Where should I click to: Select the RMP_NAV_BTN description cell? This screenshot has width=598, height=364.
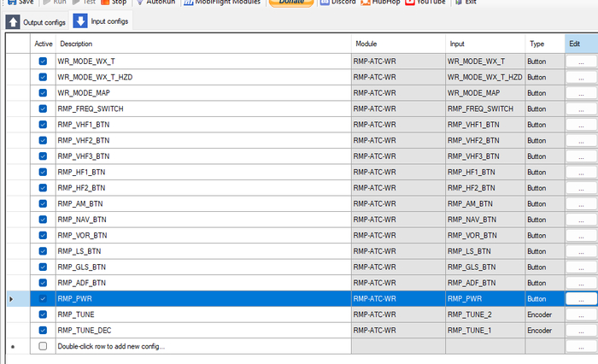(x=202, y=219)
